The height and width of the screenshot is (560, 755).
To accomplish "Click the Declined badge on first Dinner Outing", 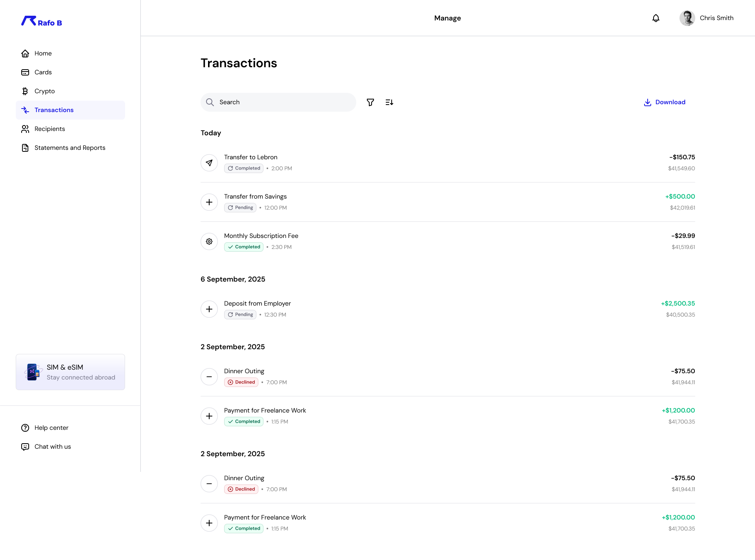I will point(241,382).
